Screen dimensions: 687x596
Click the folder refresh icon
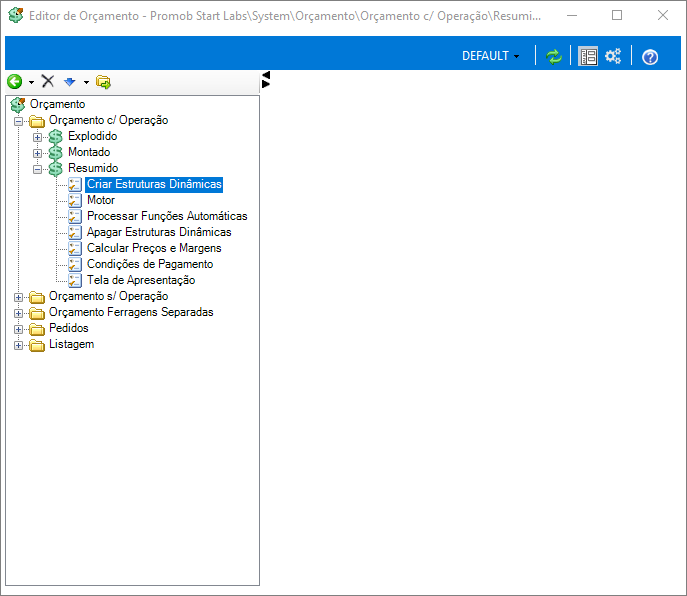(x=103, y=82)
